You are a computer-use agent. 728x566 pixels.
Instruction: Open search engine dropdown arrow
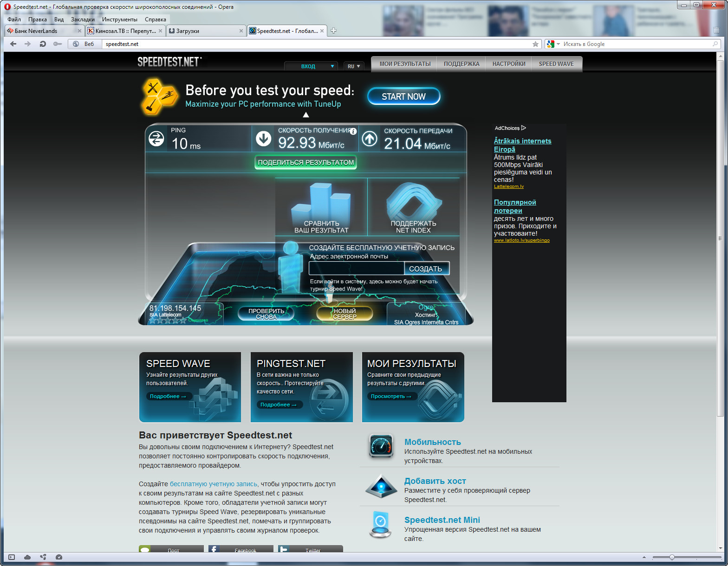click(x=559, y=44)
